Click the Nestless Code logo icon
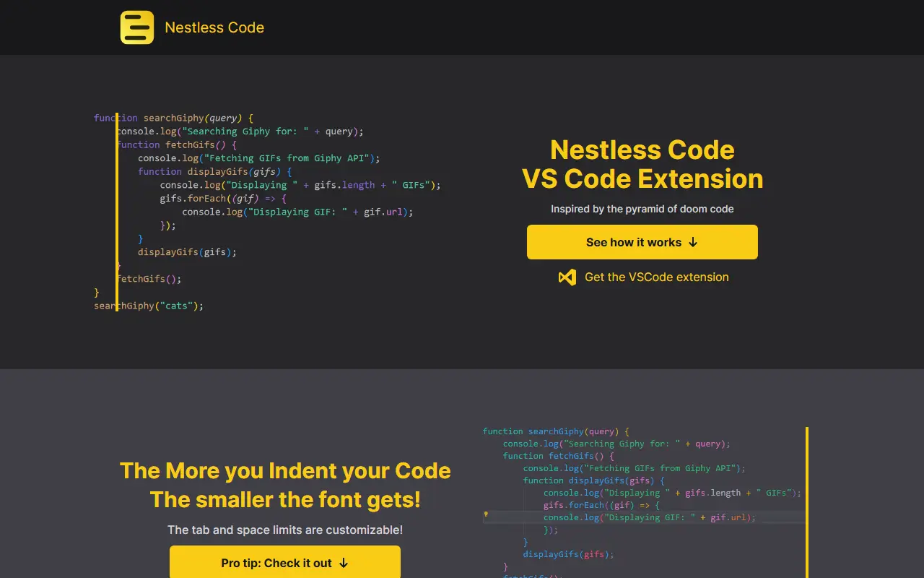Screen dimensions: 924x578 [137, 27]
